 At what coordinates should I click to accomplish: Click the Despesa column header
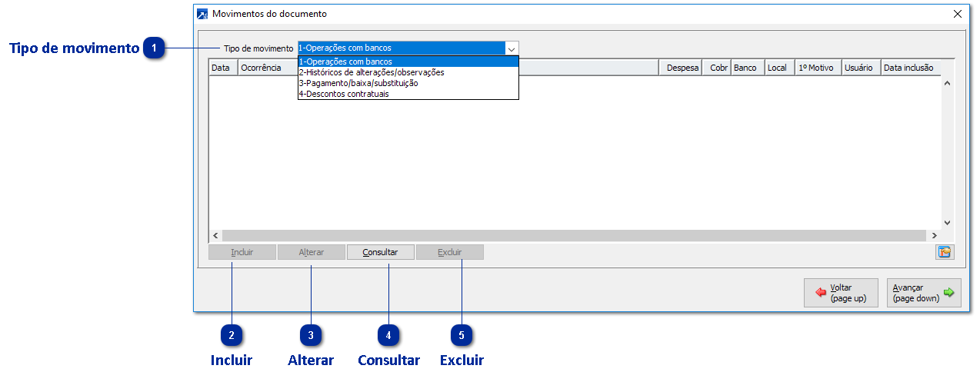(x=681, y=68)
